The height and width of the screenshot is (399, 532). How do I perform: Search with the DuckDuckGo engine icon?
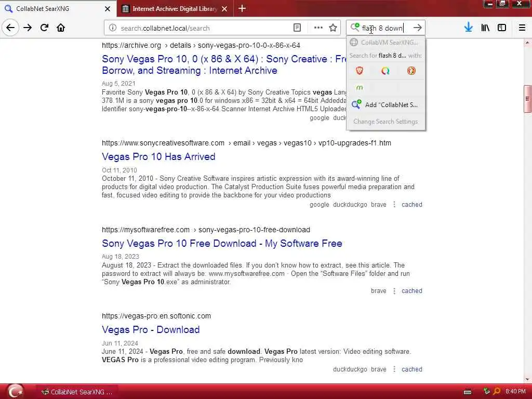411,71
